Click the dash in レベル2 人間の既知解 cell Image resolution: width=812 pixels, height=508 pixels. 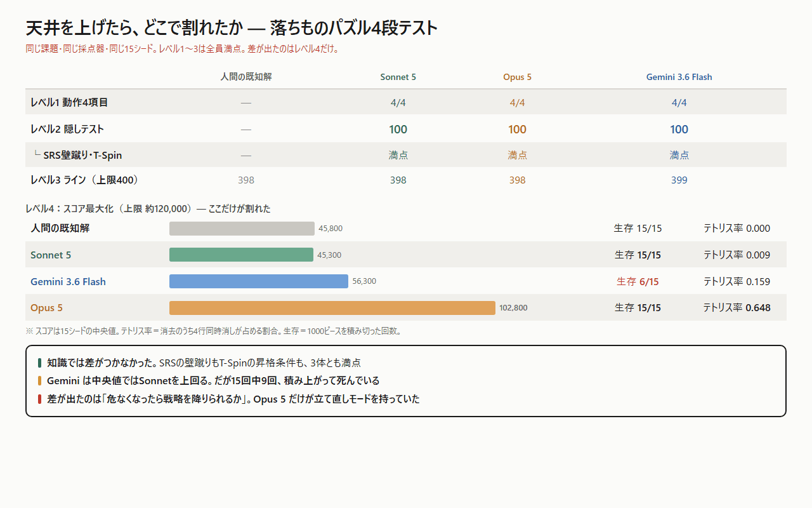246,130
